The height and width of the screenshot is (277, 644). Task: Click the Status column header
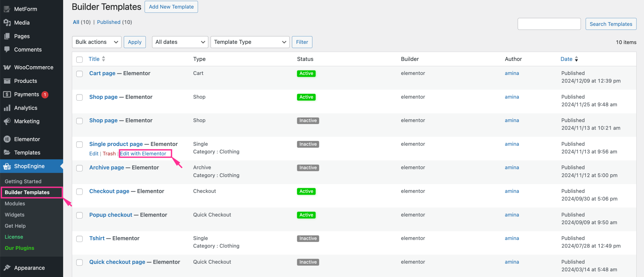tap(305, 59)
